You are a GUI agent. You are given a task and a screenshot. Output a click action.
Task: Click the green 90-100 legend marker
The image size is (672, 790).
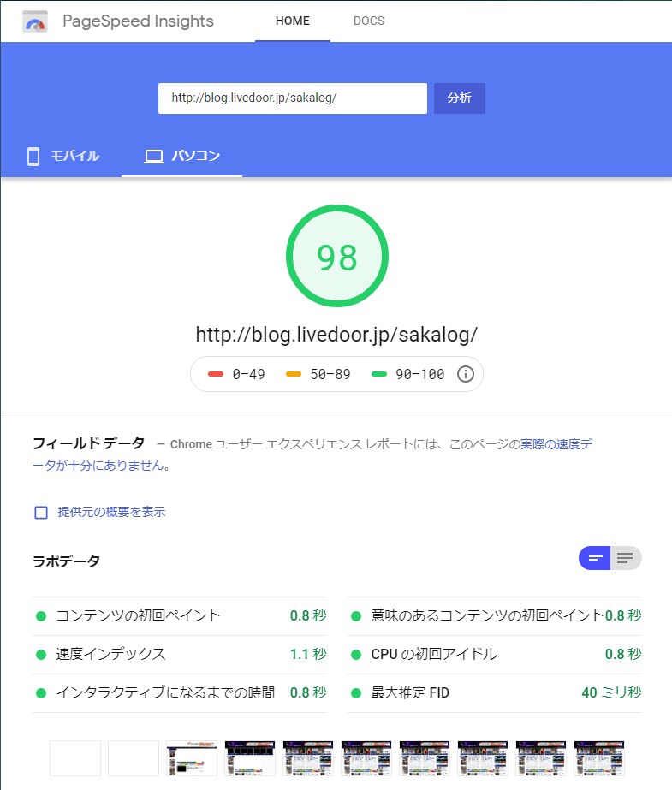tap(379, 374)
